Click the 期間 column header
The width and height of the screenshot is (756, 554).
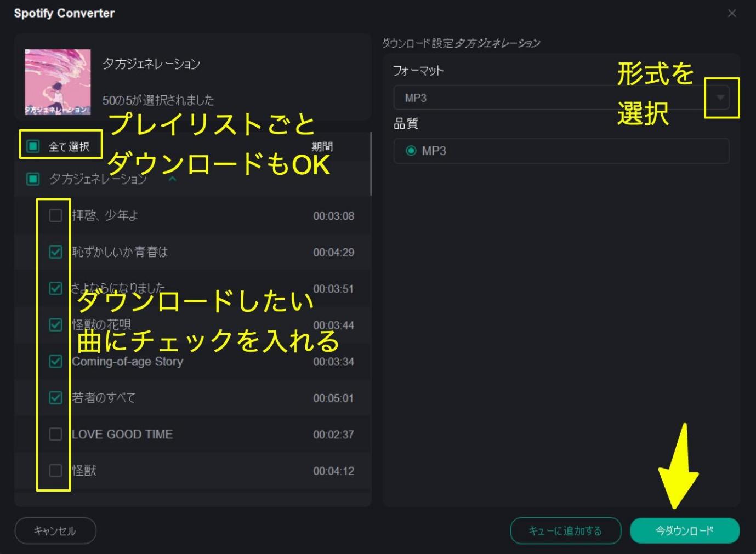click(322, 146)
